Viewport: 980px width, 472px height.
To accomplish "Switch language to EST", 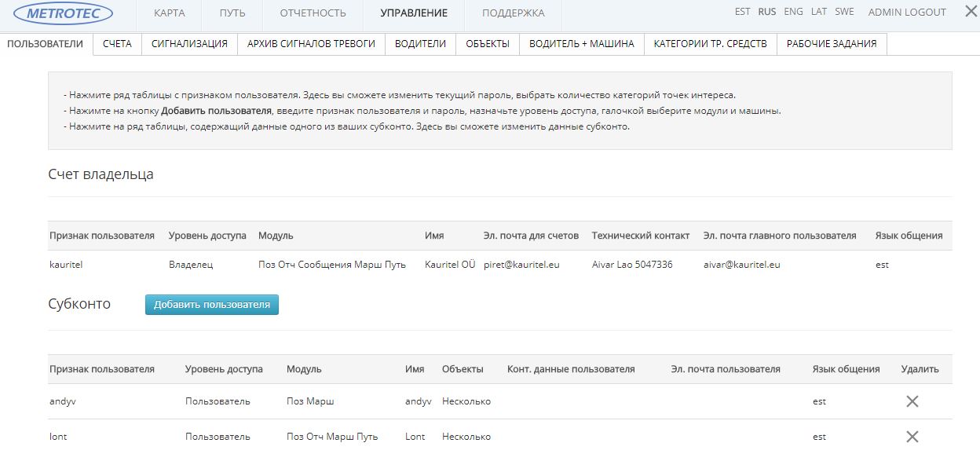I will click(x=742, y=12).
